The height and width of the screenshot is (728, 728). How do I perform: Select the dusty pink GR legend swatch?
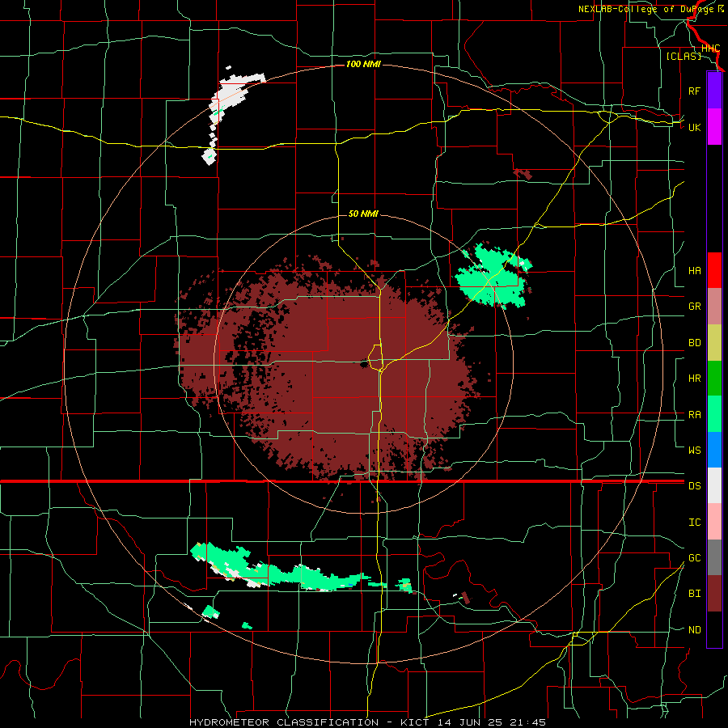coord(714,306)
